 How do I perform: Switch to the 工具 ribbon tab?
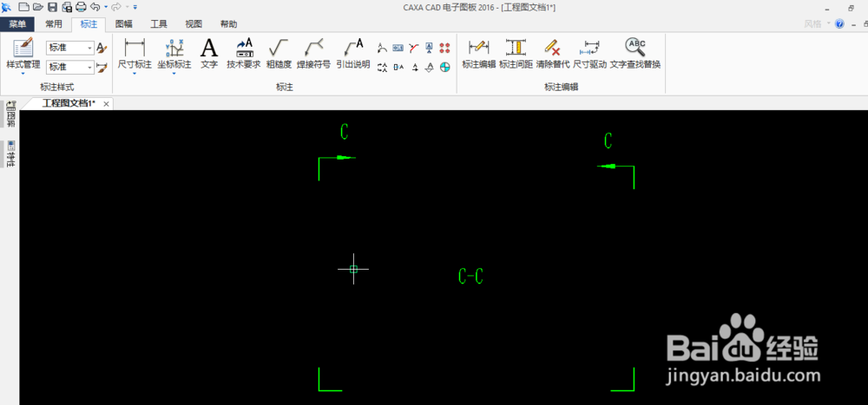(x=159, y=24)
